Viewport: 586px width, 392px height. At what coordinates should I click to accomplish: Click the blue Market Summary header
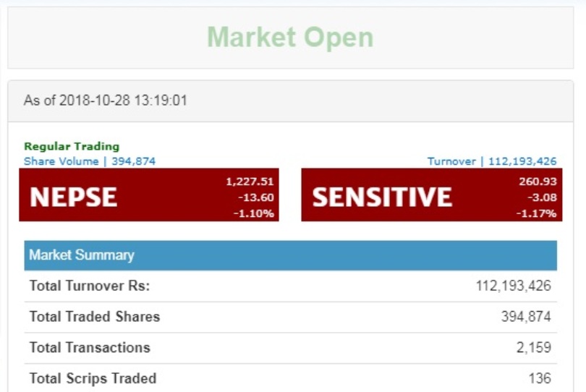click(x=82, y=255)
